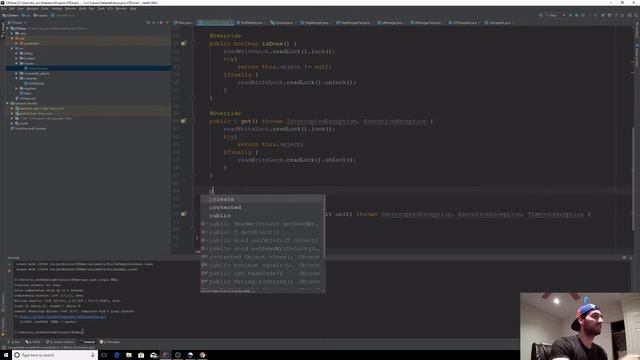640x360 pixels.
Task: Click the autocomplete popup scrollbar
Action: pyautogui.click(x=324, y=227)
